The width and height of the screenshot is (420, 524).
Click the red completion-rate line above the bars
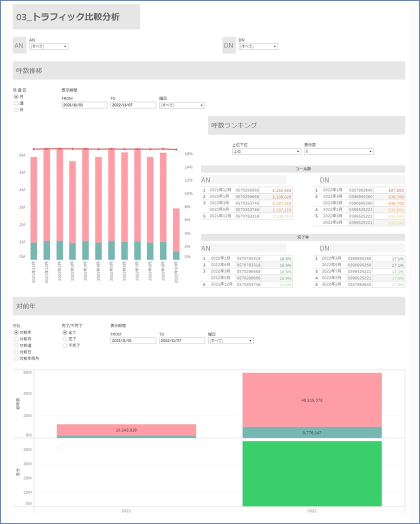pos(105,149)
